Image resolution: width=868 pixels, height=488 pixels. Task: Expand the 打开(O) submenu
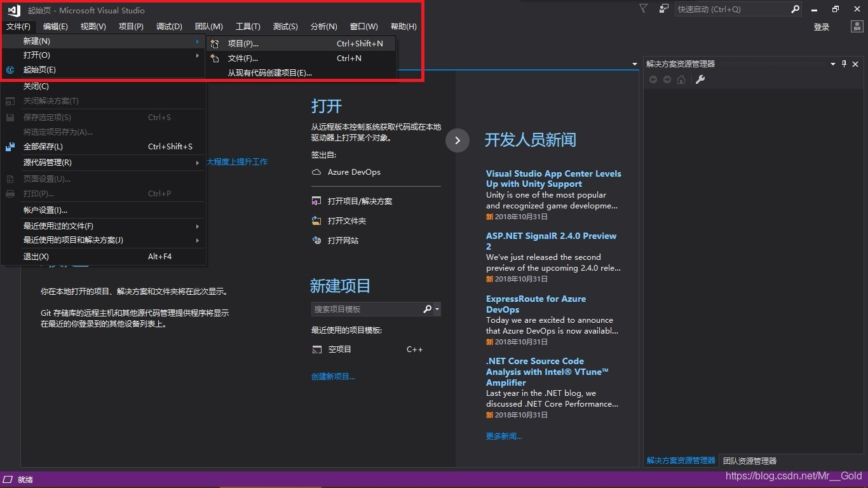pyautogui.click(x=103, y=55)
